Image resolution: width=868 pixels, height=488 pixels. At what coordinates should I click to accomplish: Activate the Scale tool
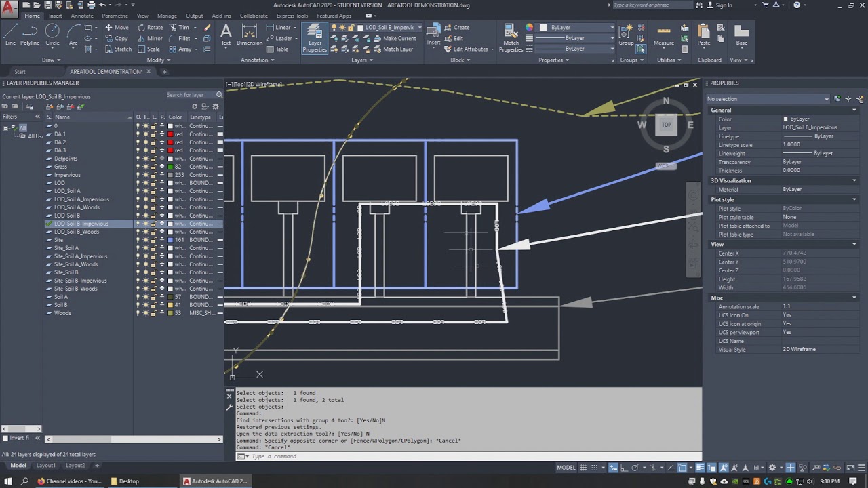(149, 49)
